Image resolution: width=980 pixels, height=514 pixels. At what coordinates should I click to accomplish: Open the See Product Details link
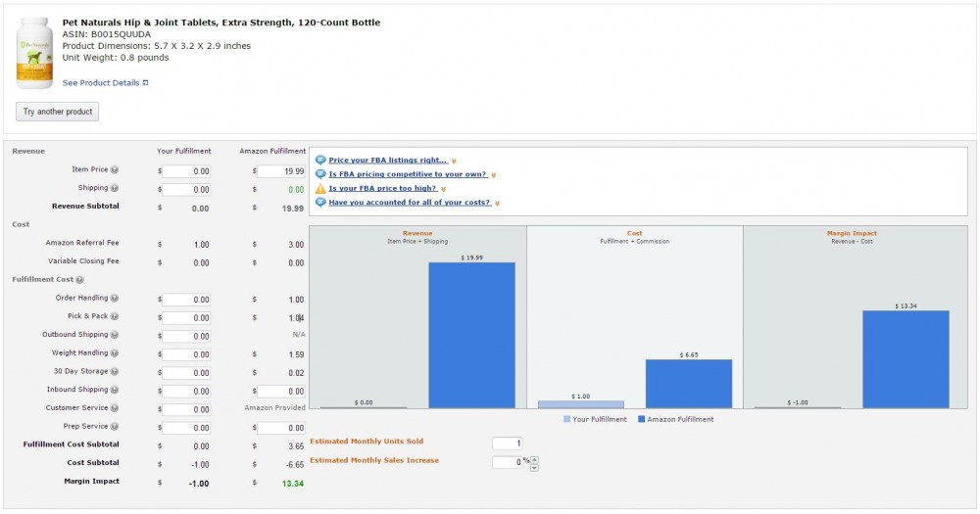point(101,82)
